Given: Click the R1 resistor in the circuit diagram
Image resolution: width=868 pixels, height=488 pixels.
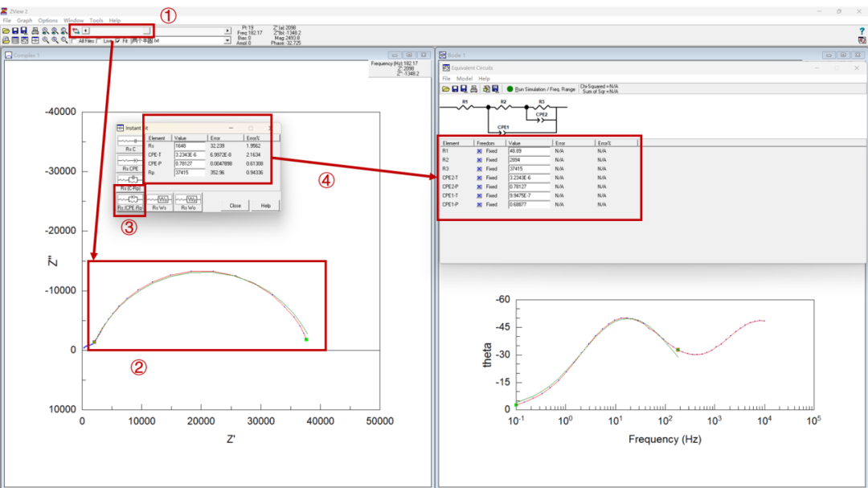Looking at the screenshot, I should pos(465,106).
